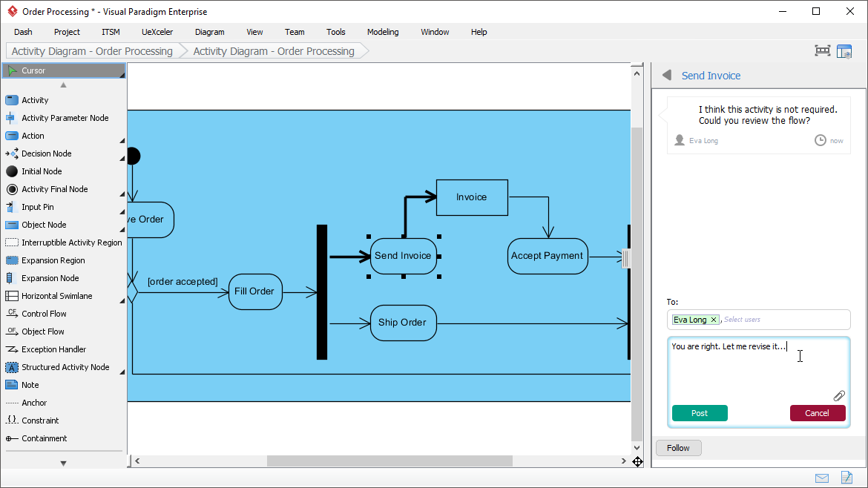Pick the Activity tool icon
Image resolution: width=868 pixels, height=488 pixels.
pyautogui.click(x=12, y=100)
